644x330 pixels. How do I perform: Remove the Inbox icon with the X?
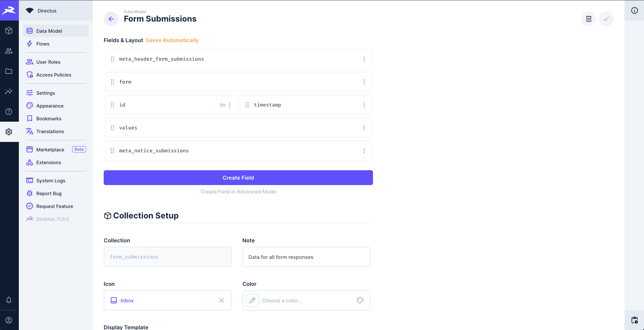[x=222, y=300]
